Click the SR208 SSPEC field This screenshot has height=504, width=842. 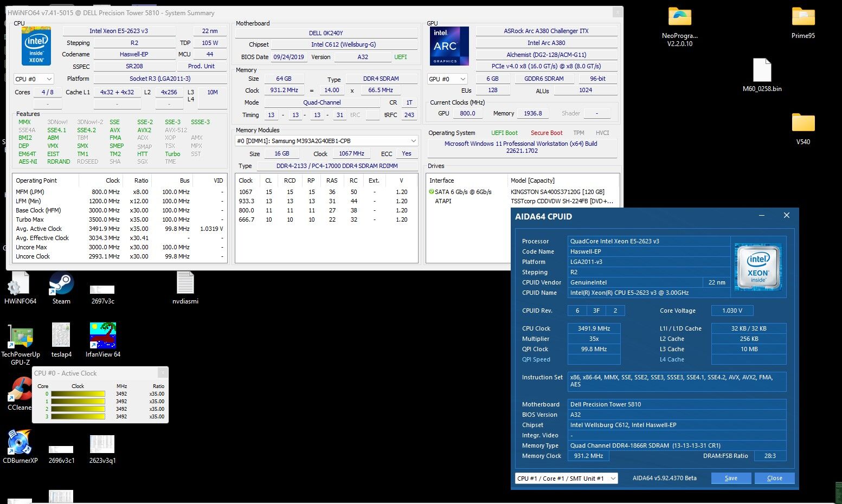(x=134, y=66)
